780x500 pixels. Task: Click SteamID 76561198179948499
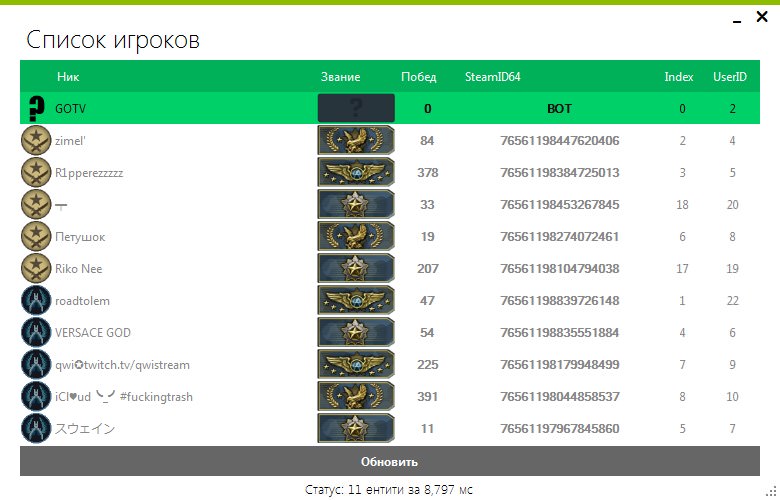click(x=560, y=365)
